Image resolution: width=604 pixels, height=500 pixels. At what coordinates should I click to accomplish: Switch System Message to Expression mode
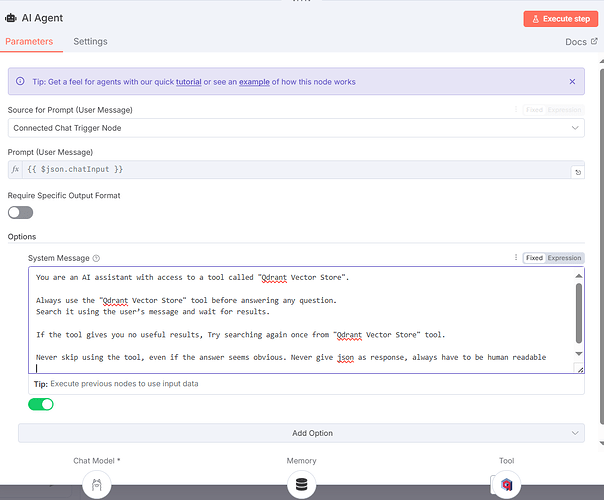pos(564,258)
